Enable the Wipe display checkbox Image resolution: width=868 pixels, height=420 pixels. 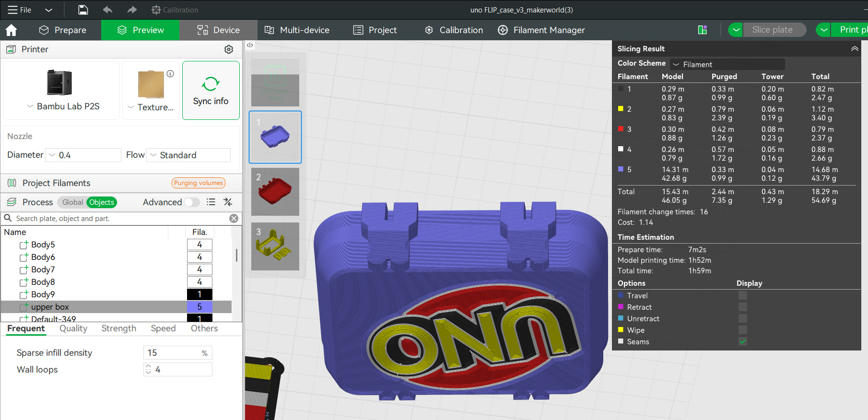coord(743,330)
